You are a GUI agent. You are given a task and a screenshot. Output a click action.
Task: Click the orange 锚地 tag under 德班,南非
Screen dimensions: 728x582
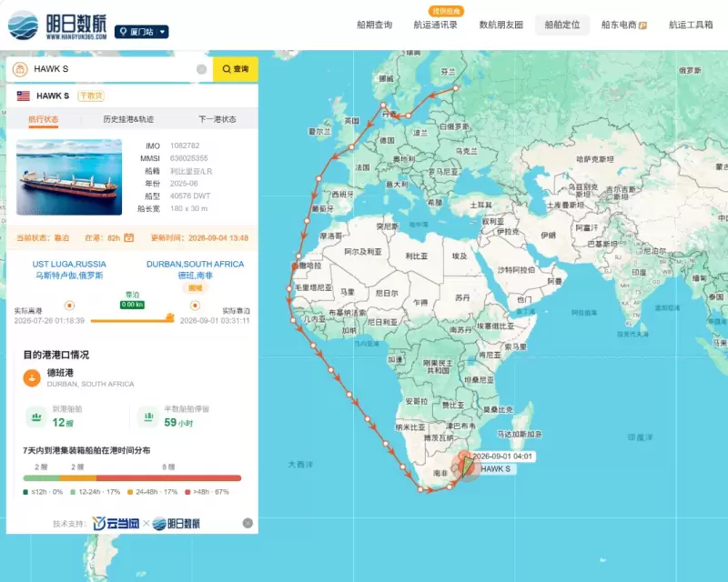pos(195,287)
